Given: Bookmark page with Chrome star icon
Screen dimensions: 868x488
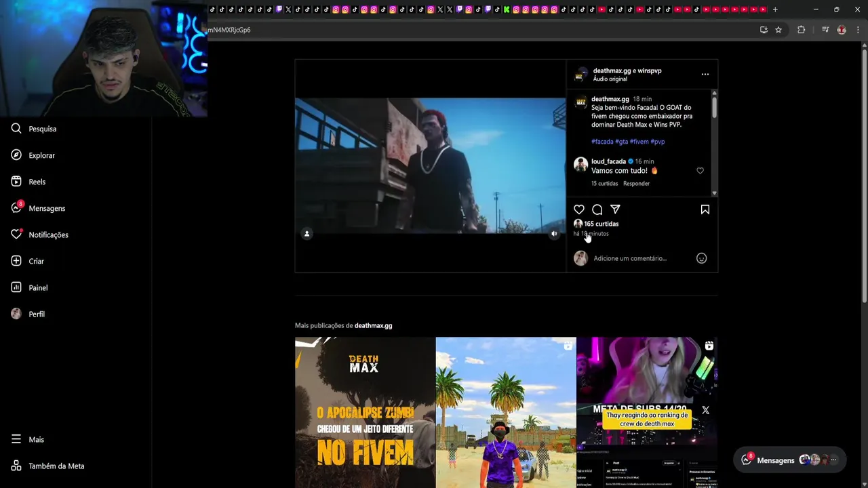Looking at the screenshot, I should tap(778, 30).
